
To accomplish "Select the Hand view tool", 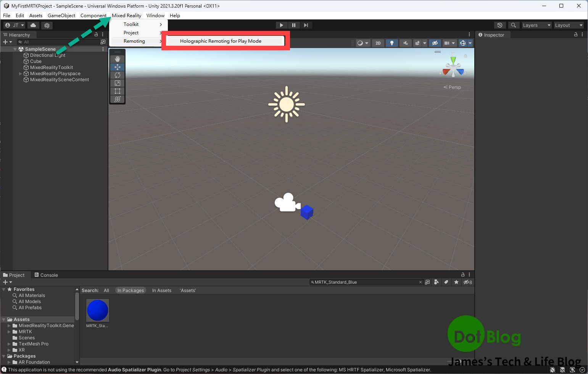I will 117,59.
